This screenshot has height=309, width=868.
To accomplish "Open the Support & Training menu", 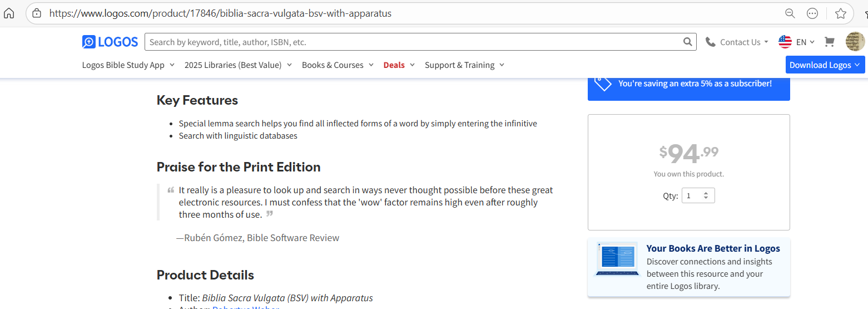I will (464, 65).
